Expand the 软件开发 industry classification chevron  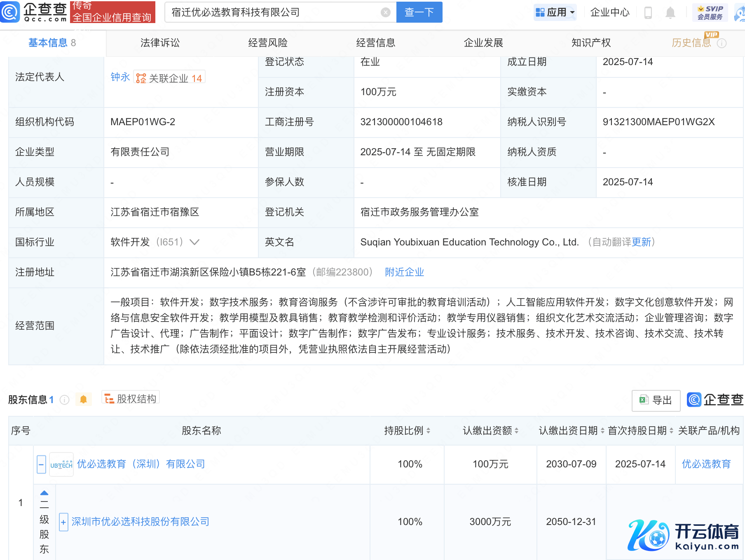click(x=194, y=242)
